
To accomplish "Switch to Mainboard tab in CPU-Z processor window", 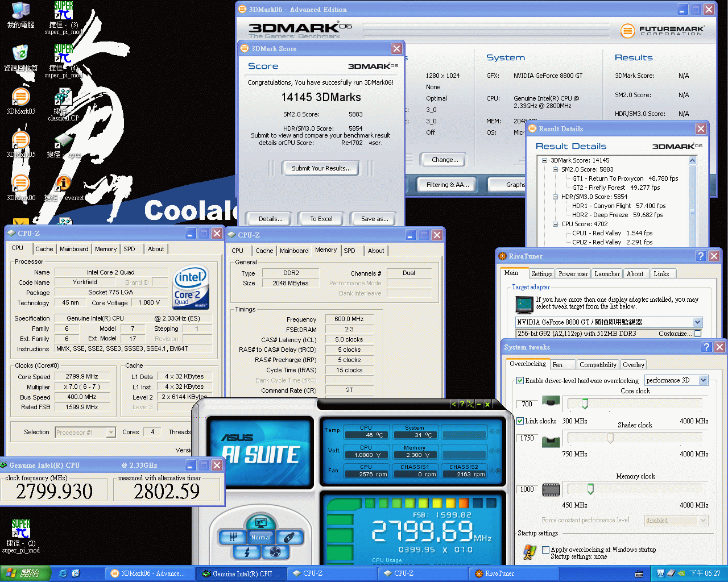I will [74, 249].
